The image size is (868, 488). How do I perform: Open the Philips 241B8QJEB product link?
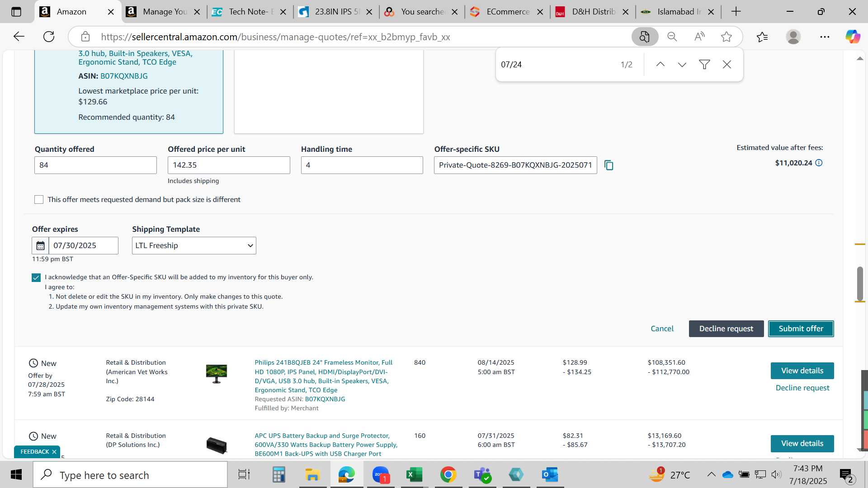323,376
